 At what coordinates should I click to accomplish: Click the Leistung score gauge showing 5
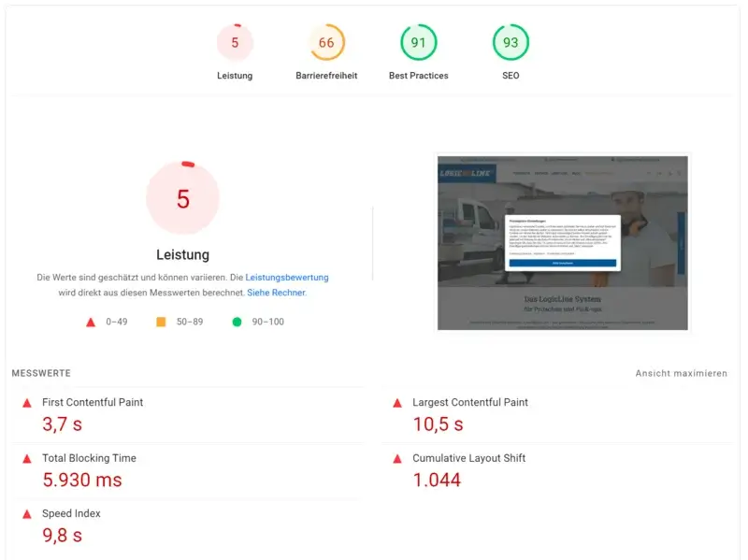pyautogui.click(x=235, y=43)
